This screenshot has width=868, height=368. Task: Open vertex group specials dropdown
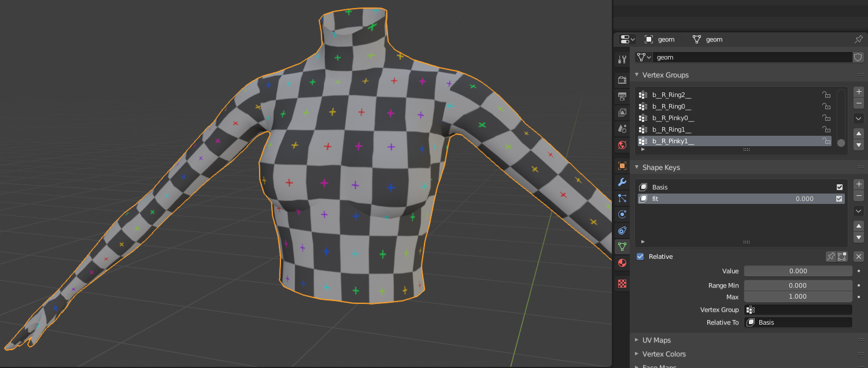point(859,118)
